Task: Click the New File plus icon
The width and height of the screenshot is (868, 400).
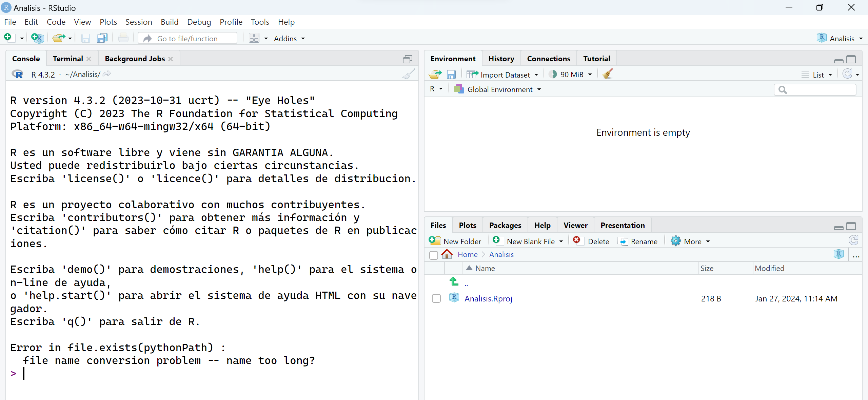Action: click(8, 38)
